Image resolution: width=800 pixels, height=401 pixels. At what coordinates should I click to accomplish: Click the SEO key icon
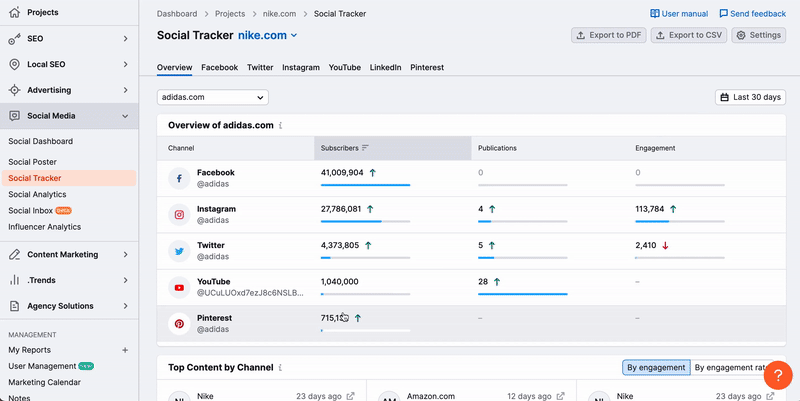(x=15, y=39)
